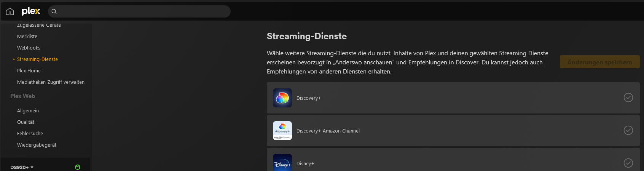Focus the search input field
Image resolution: width=644 pixels, height=171 pixels.
coord(139,11)
